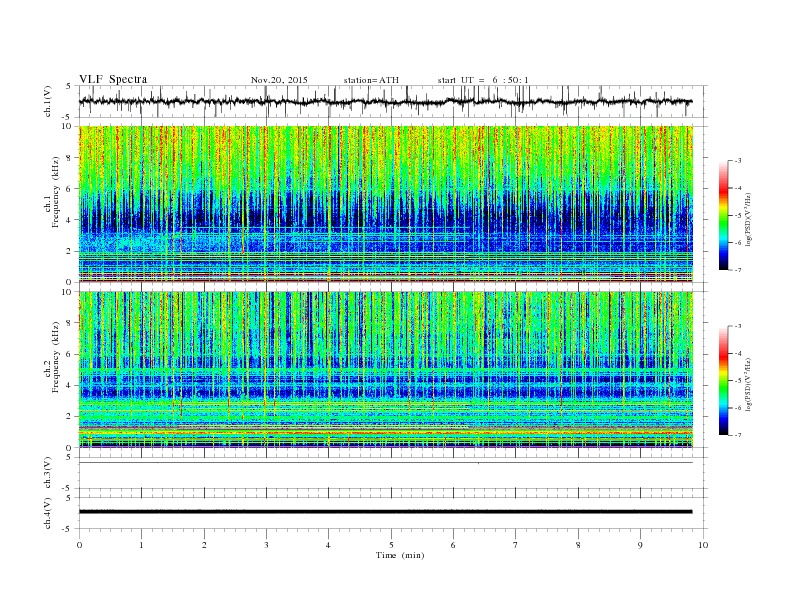Click the flat ch.3 voltage trace
Viewport: 792px width, 612px height.
coord(385,463)
